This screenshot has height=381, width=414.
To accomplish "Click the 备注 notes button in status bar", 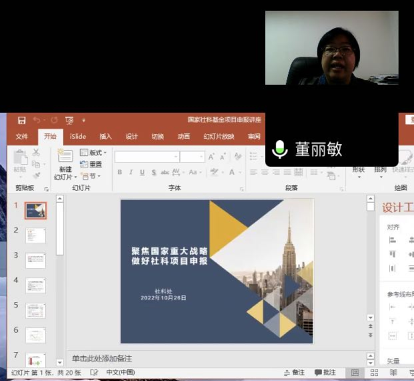I will [x=294, y=372].
